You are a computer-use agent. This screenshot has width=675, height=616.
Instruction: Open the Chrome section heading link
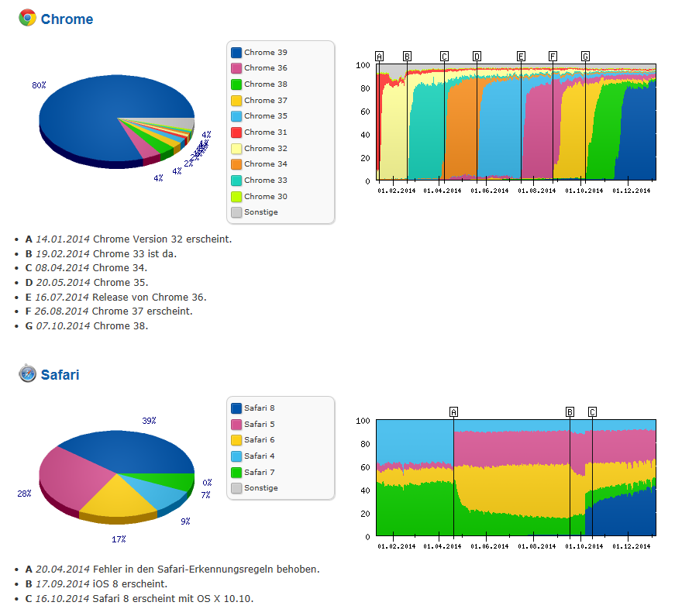point(67,19)
